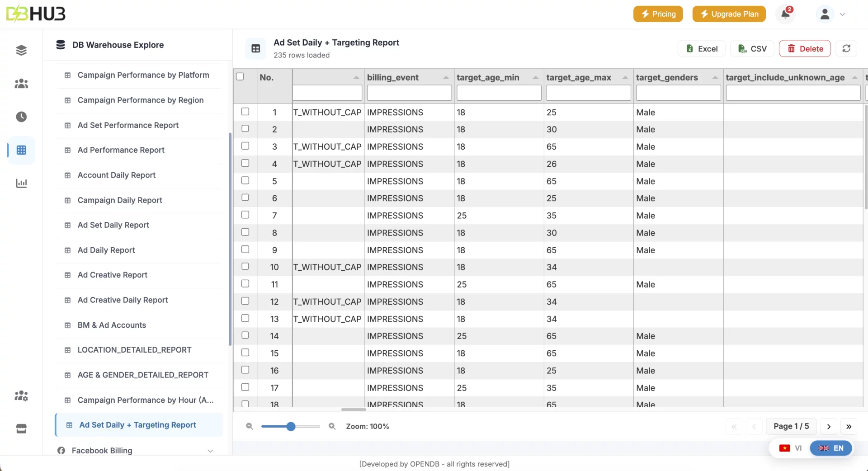Screen dimensions: 868x471
Task: Click the target_genders filter input
Action: pyautogui.click(x=678, y=93)
